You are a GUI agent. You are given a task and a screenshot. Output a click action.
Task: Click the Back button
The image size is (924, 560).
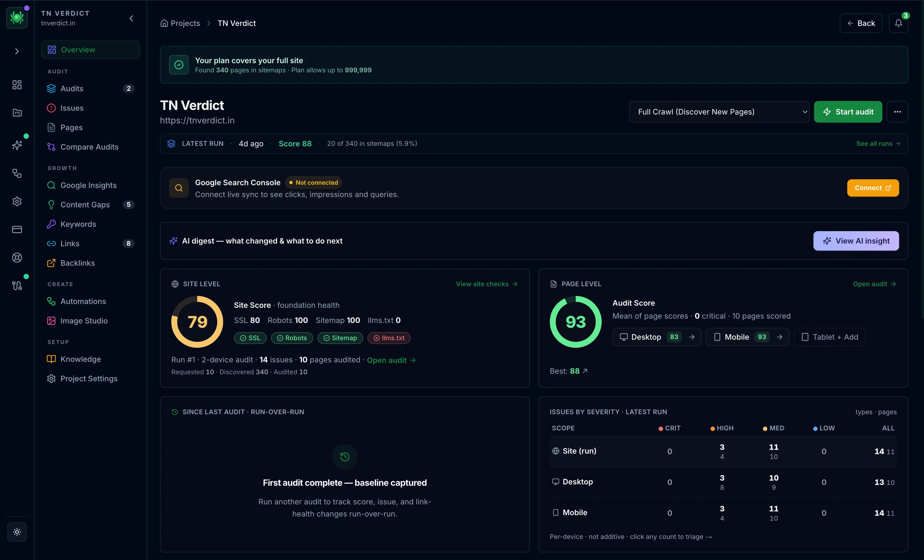pos(861,23)
